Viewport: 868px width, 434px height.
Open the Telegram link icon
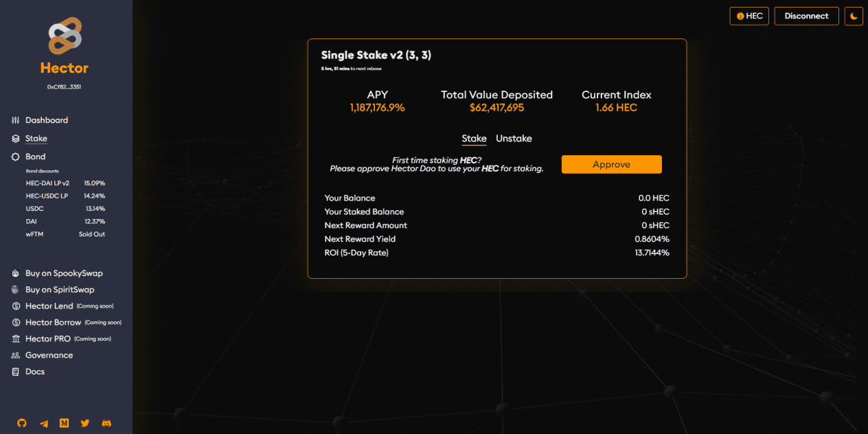[44, 424]
